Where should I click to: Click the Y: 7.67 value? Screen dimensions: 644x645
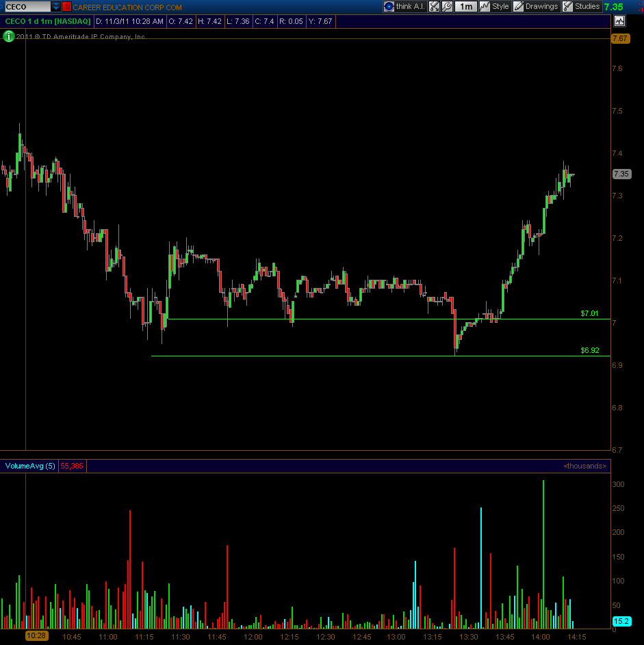tap(320, 21)
